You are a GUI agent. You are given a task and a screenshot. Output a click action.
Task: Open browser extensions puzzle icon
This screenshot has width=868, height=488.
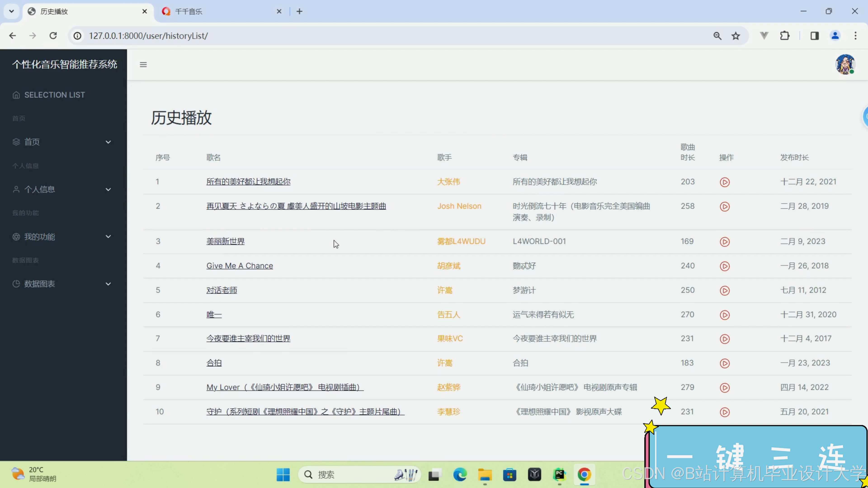785,36
